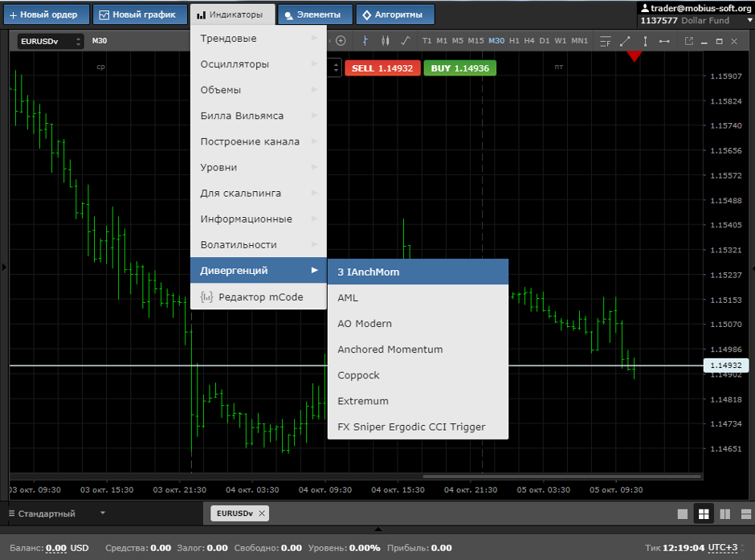This screenshot has height=560, width=755.
Task: Click the Алгоритмы button
Action: pos(395,14)
